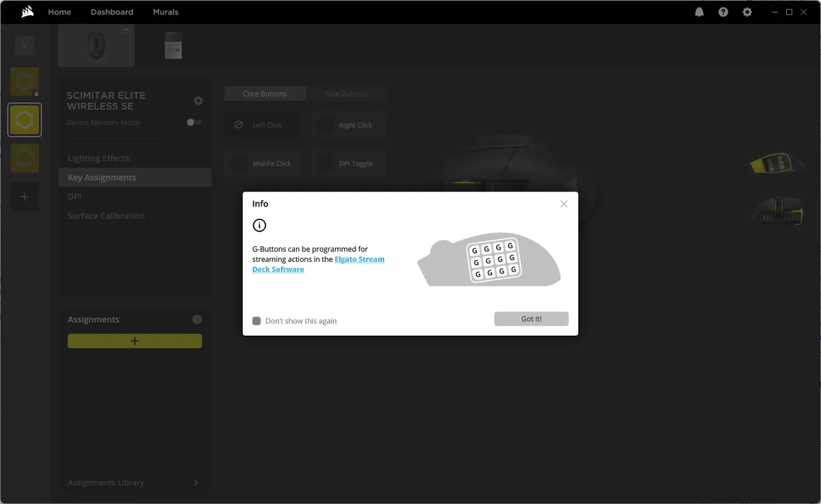This screenshot has width=821, height=504.
Task: Switch to the Side Buttons tab
Action: point(346,94)
